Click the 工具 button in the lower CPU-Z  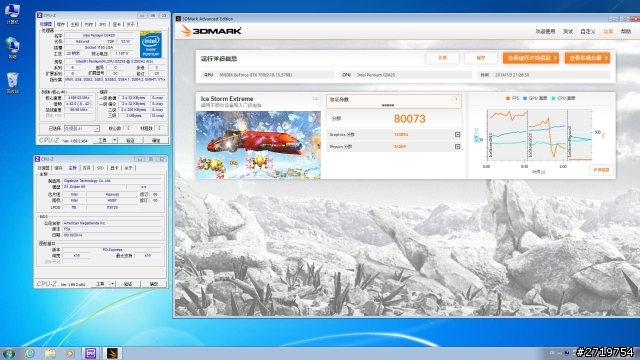pos(100,284)
